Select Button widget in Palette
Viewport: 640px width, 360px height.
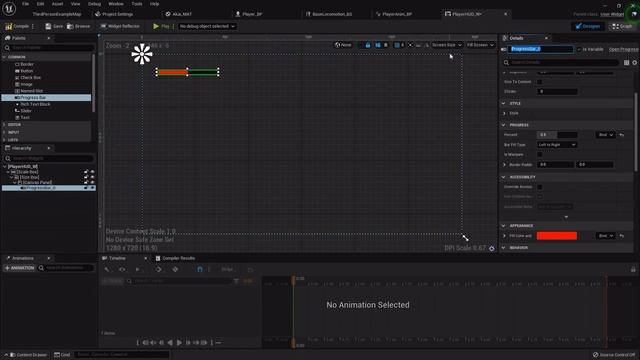pos(24,71)
